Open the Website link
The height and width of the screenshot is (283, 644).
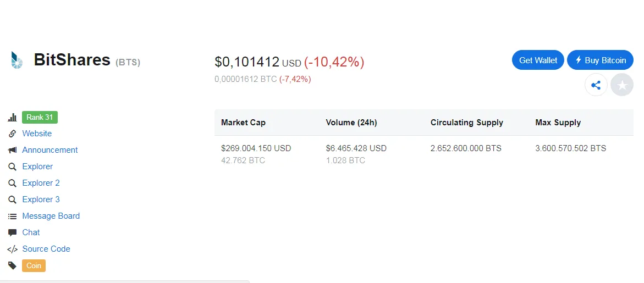coord(37,134)
